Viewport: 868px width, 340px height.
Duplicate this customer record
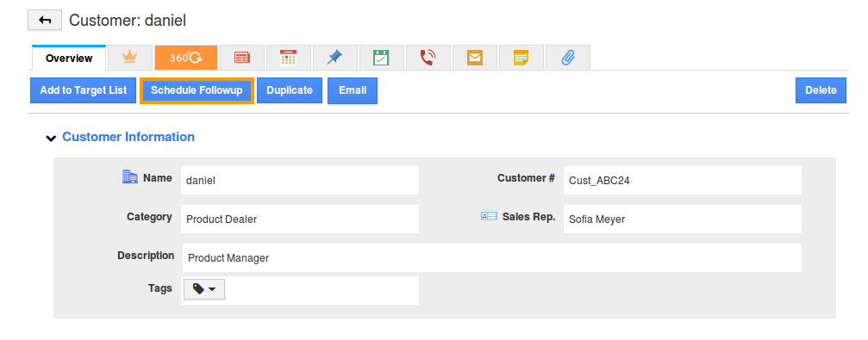290,90
